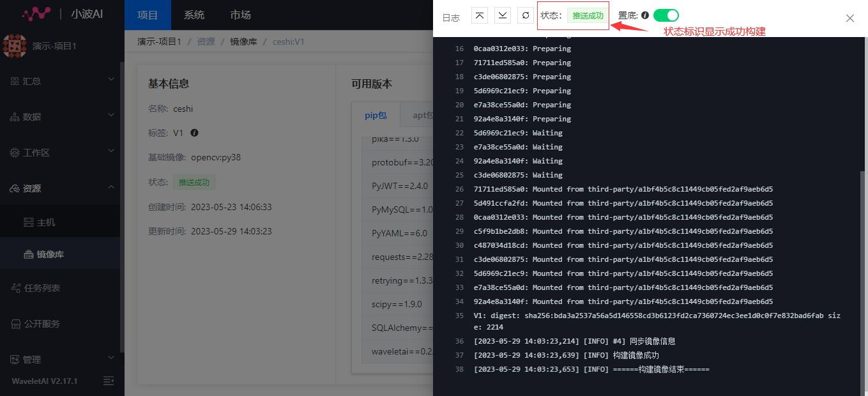Expand the 数据 sidebar section
The image size is (868, 396).
coord(60,117)
